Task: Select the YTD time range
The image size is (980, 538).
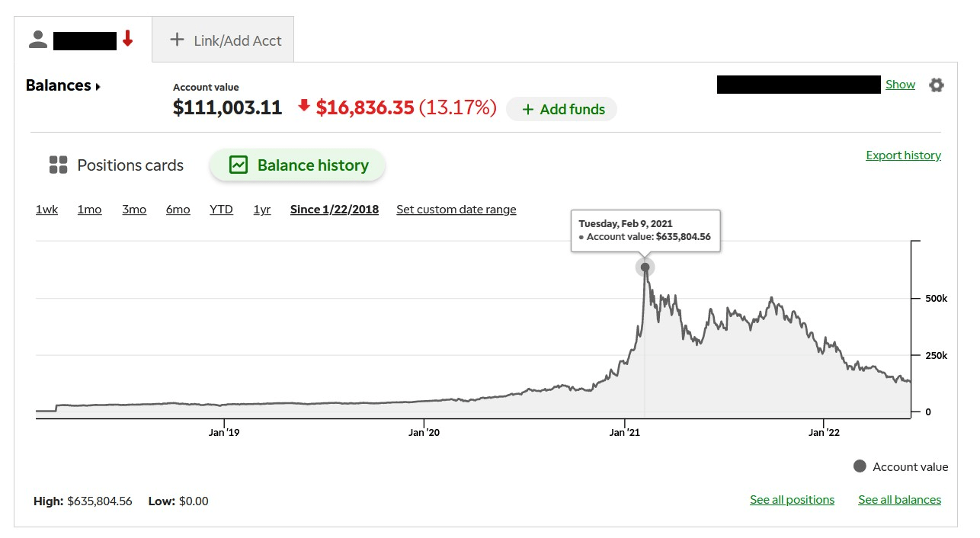Action: coord(221,210)
